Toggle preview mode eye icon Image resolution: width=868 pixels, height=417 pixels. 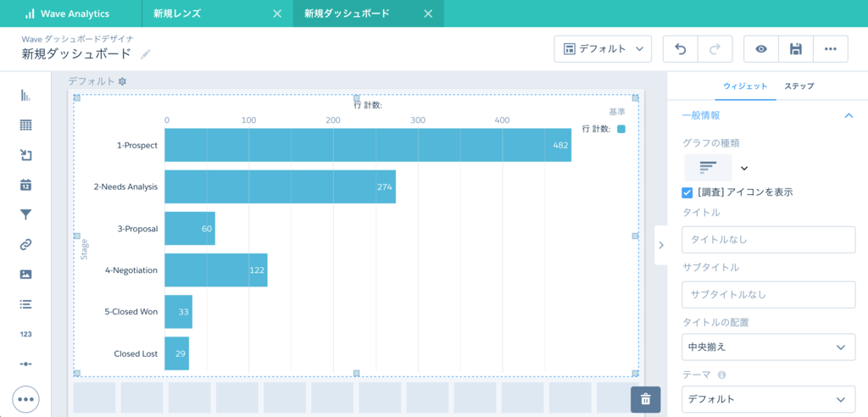[761, 48]
